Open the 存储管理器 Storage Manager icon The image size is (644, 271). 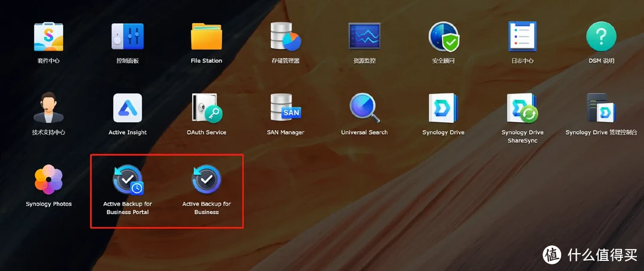(286, 37)
